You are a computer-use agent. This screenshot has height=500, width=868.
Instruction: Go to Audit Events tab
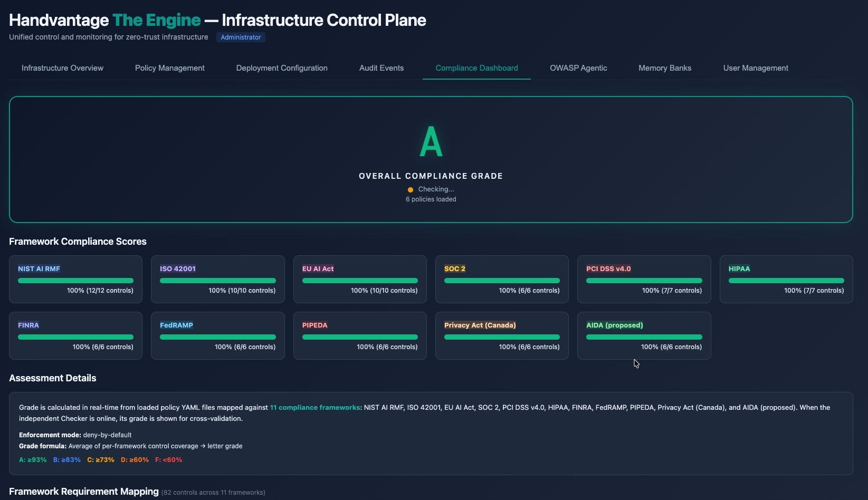(x=381, y=68)
